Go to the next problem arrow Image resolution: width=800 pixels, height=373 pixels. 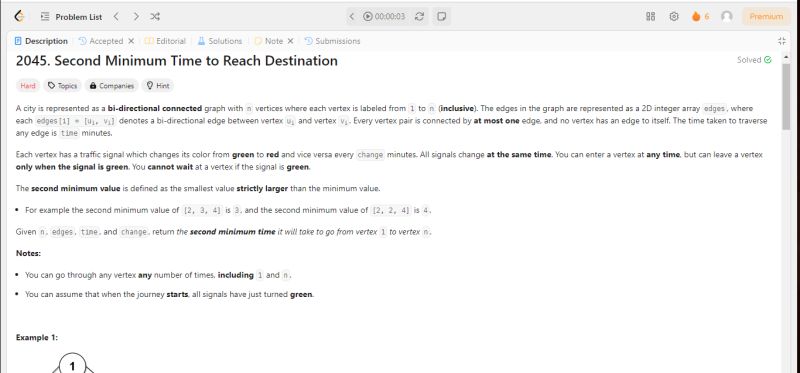click(x=136, y=16)
